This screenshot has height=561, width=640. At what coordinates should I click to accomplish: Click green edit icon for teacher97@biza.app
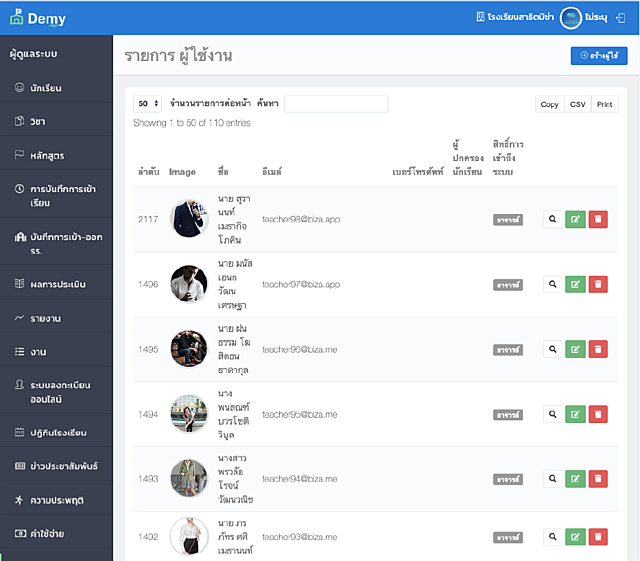coord(575,284)
